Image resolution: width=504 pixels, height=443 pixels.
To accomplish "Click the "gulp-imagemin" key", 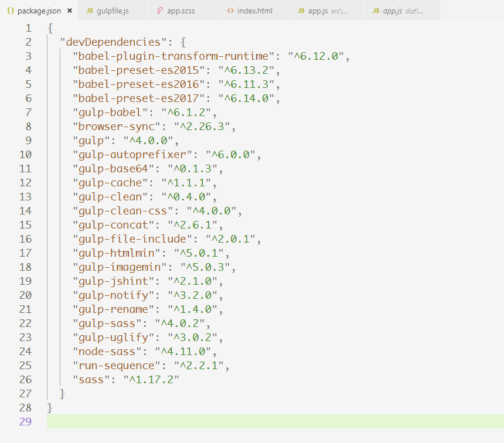I will click(x=120, y=267).
